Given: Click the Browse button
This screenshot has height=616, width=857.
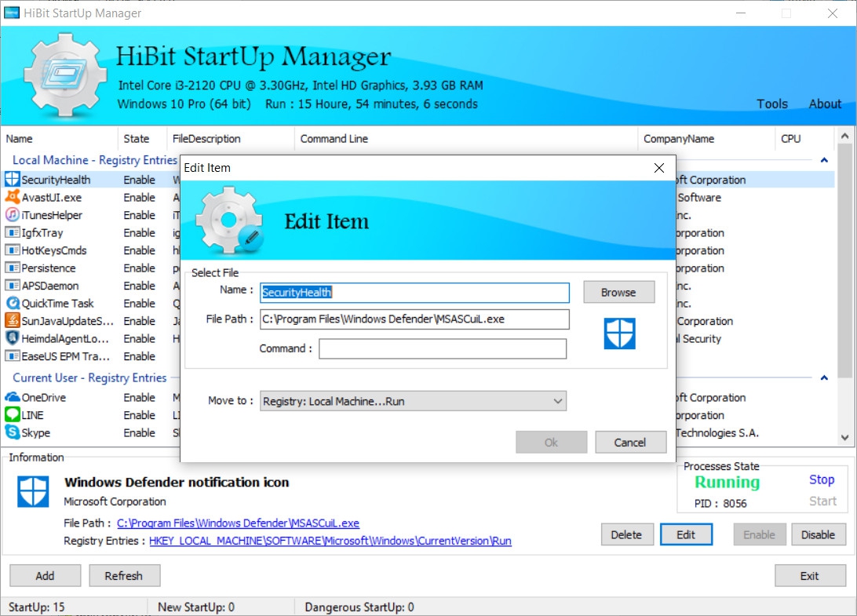Looking at the screenshot, I should coord(618,293).
